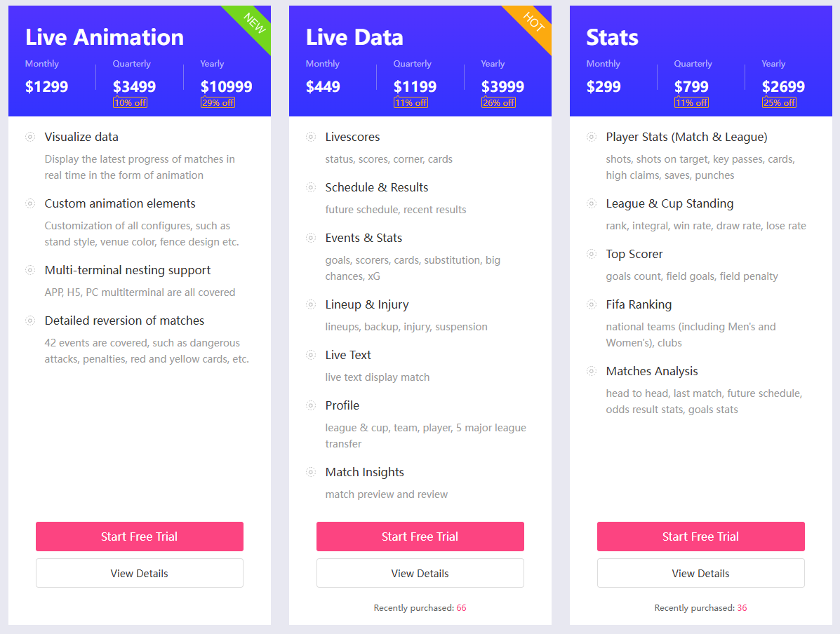Click the bullet icon beside Multi-terminal nesting support

point(30,270)
